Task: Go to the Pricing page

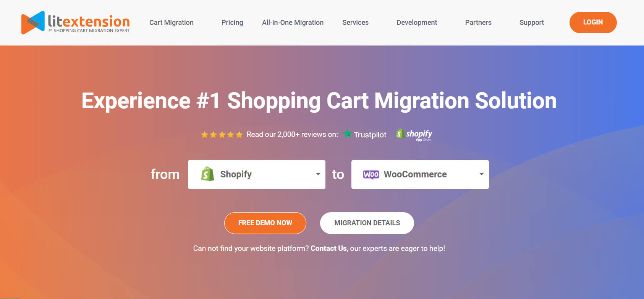Action: tap(232, 23)
